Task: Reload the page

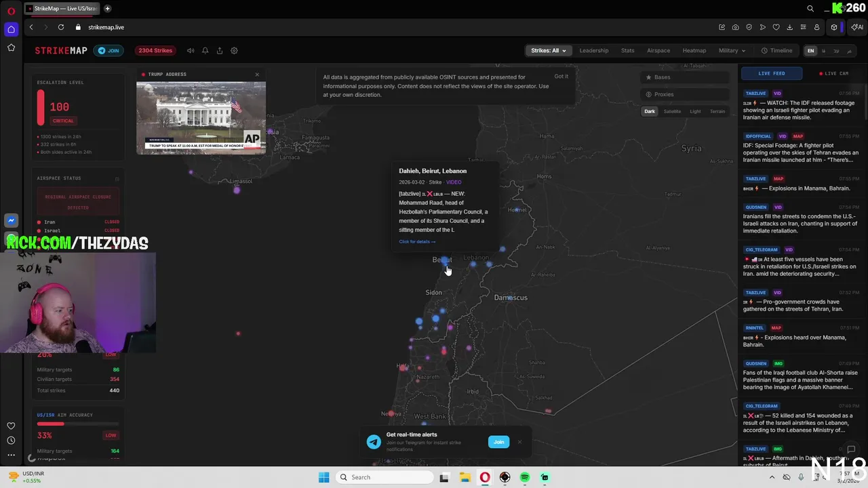Action: tap(61, 27)
